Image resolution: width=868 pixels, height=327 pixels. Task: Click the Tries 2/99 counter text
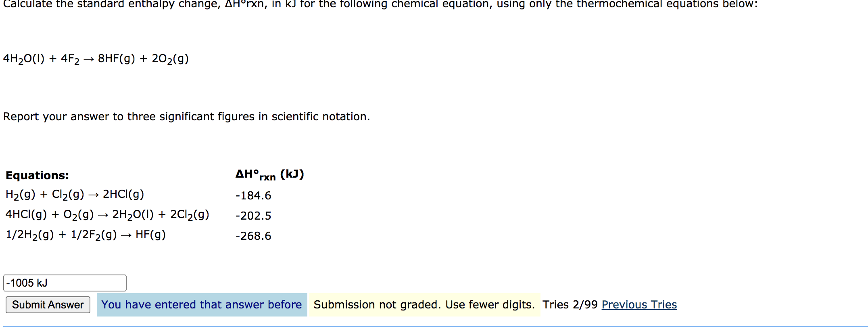coord(569,304)
